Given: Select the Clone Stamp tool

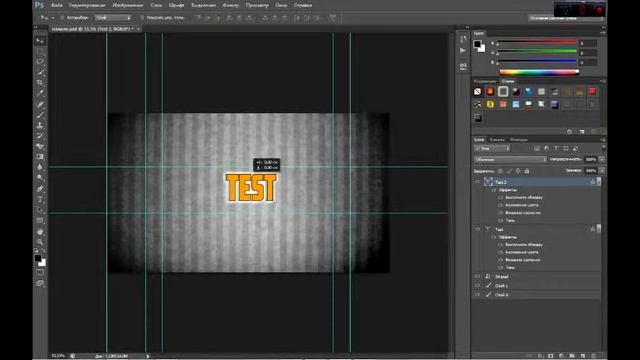Looking at the screenshot, I should (x=40, y=125).
